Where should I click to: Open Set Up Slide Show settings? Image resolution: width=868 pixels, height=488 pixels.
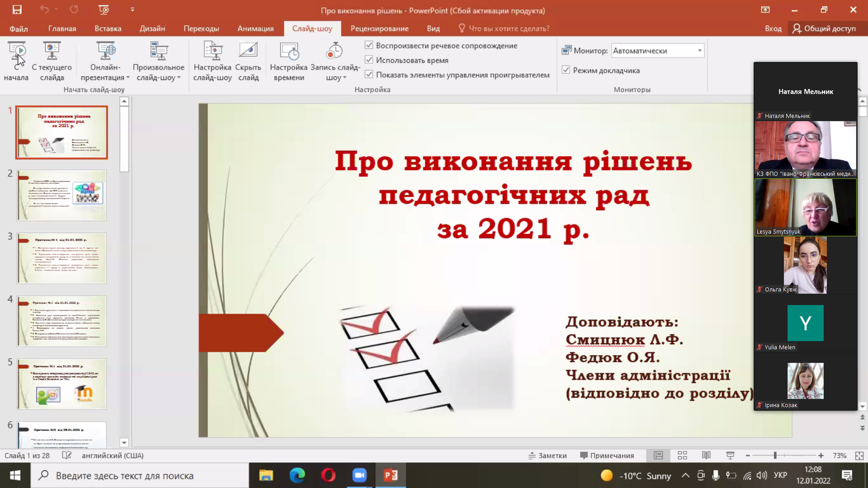(213, 52)
